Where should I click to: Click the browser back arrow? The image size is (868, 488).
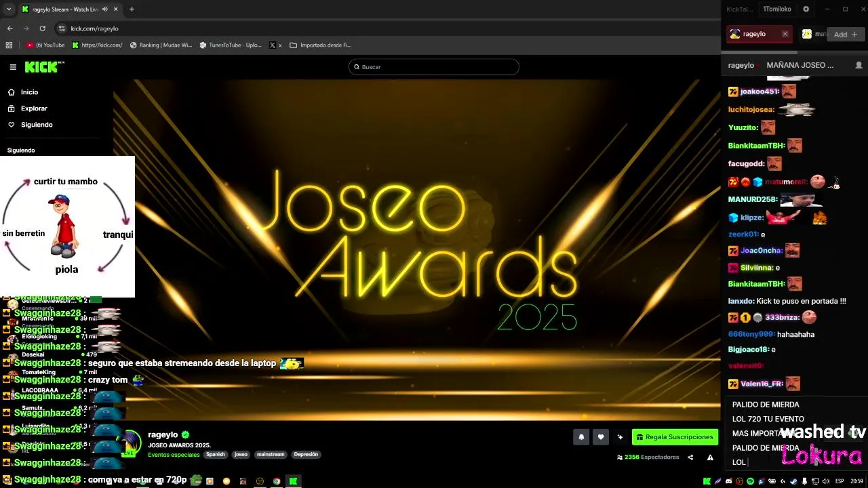(9, 28)
